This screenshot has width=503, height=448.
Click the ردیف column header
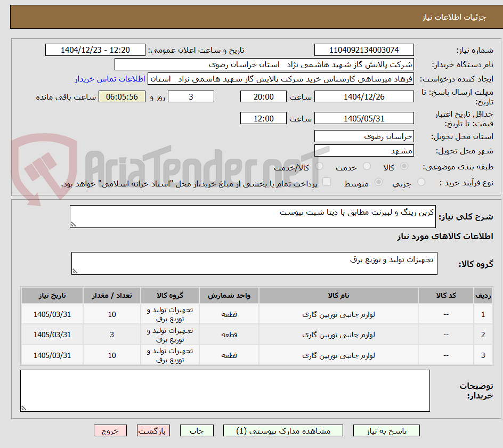point(483,295)
